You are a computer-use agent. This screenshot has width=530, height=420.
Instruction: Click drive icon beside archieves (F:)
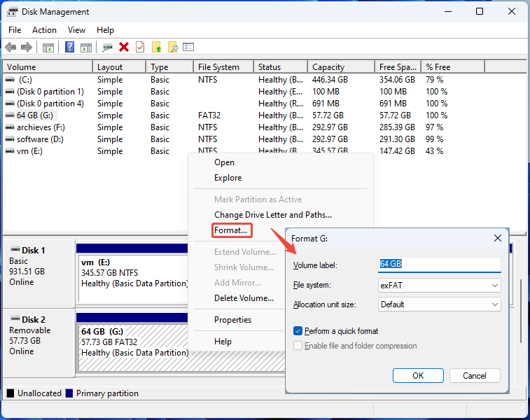coord(10,127)
